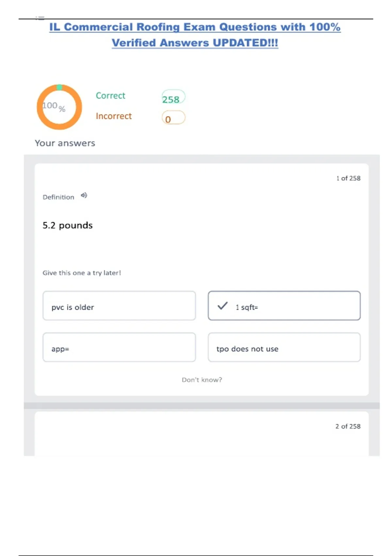Choose the "app=" answer option

119,347
